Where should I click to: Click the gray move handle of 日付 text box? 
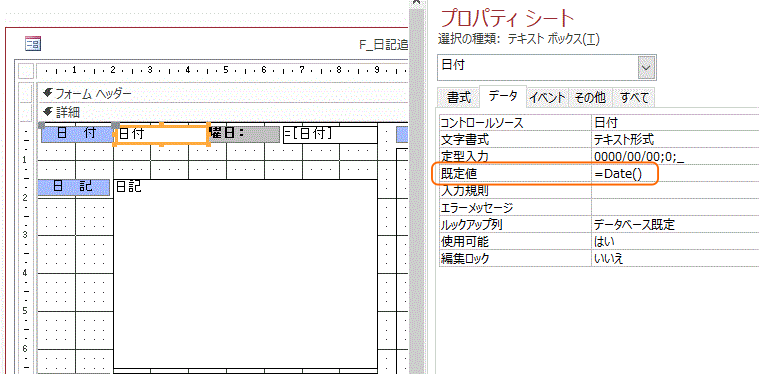(116, 125)
